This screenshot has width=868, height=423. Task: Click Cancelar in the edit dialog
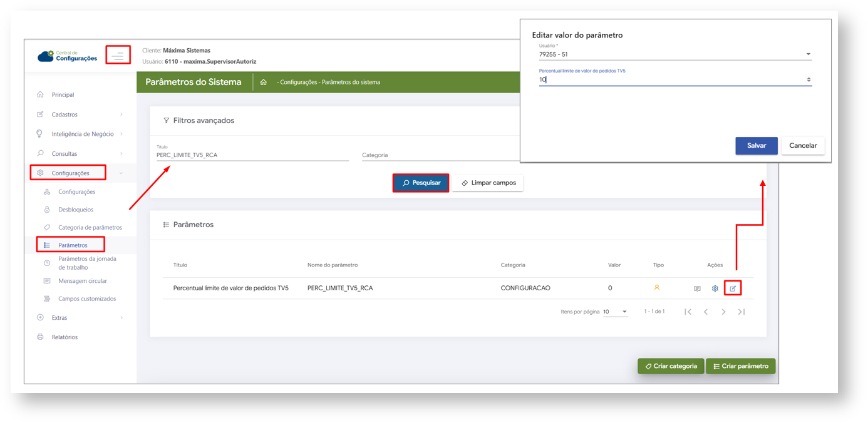click(x=803, y=146)
